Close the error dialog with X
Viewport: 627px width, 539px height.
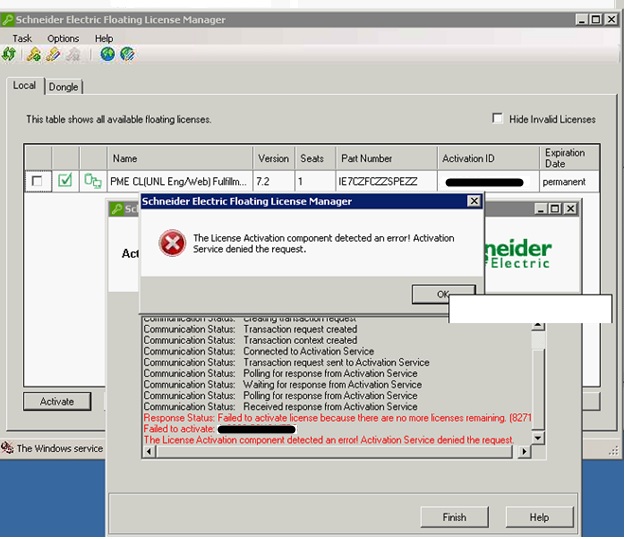[x=474, y=201]
